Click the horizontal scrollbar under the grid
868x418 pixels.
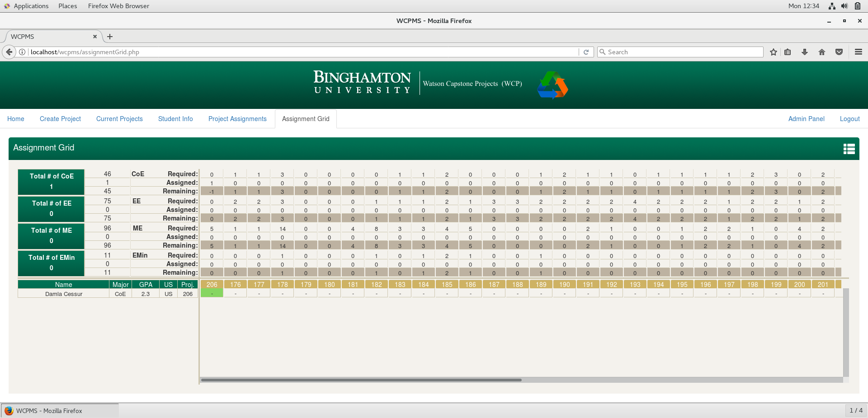[x=361, y=380]
